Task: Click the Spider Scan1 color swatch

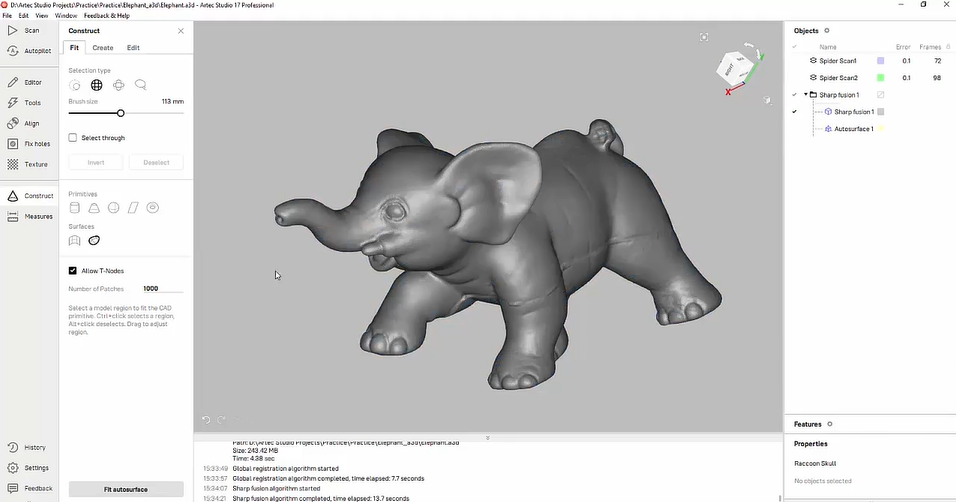Action: point(880,60)
